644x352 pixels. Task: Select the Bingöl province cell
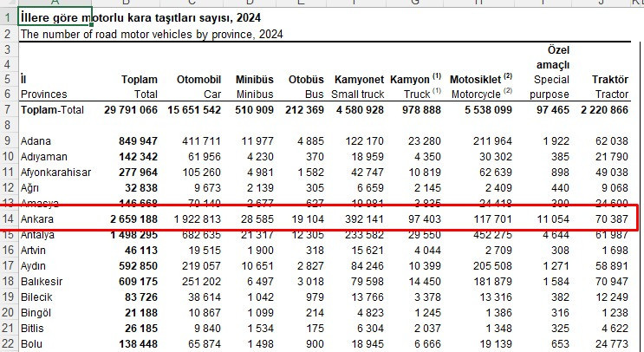point(36,313)
